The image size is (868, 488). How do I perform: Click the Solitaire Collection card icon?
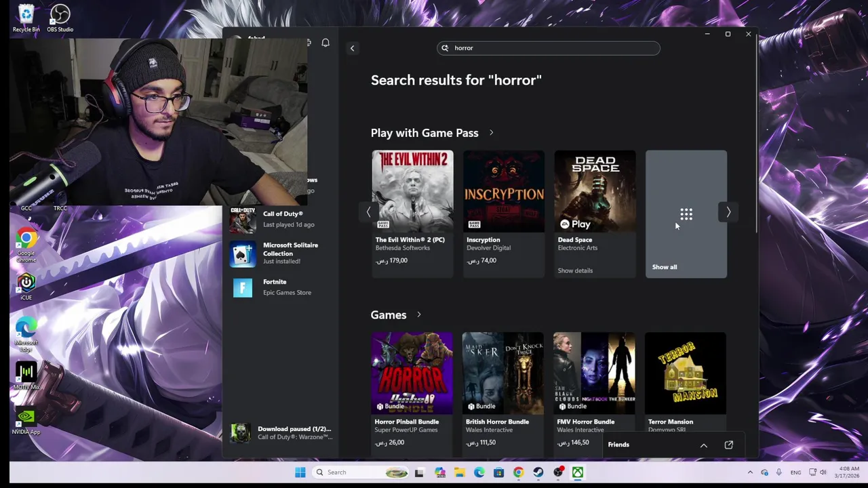(242, 253)
